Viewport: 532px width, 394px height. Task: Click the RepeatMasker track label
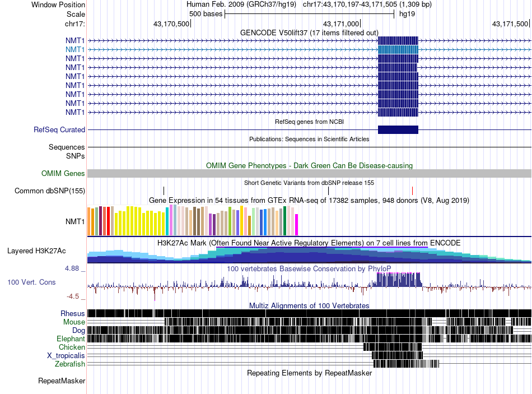[62, 381]
